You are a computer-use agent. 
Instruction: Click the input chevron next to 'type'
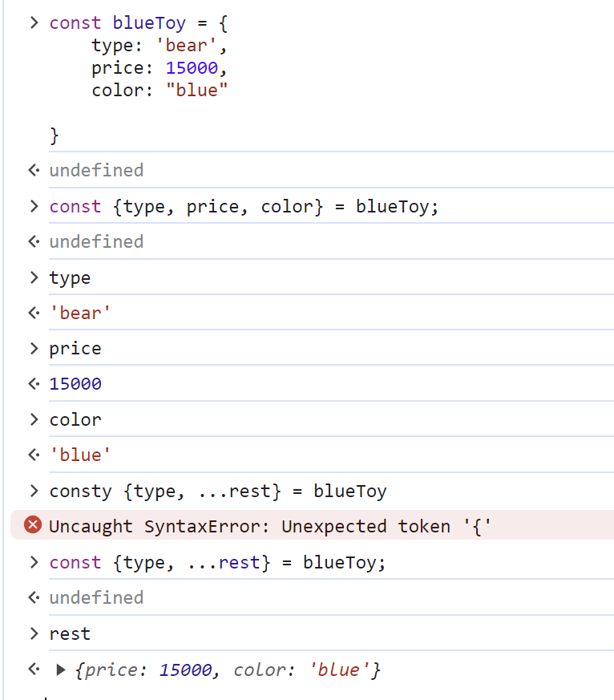(x=34, y=277)
